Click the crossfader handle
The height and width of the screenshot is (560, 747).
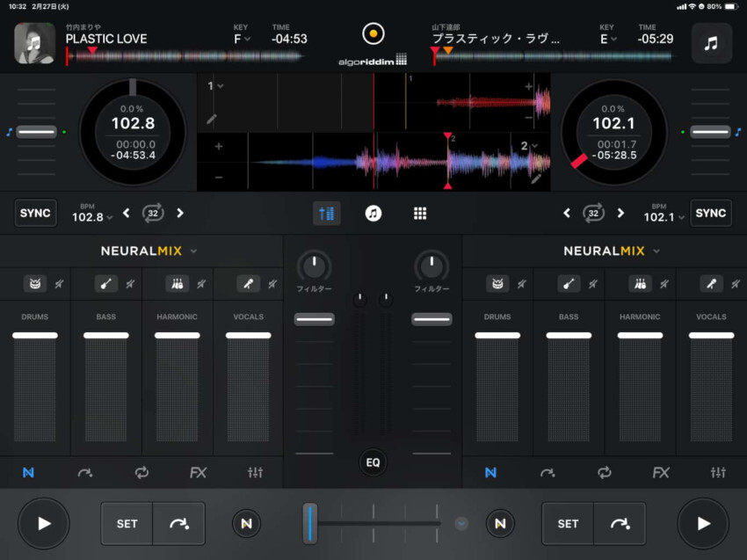[309, 523]
